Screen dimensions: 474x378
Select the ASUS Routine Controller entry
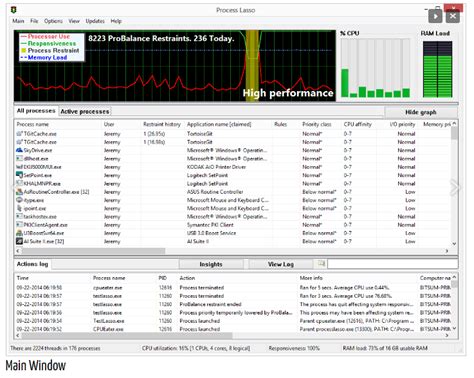pos(233,192)
